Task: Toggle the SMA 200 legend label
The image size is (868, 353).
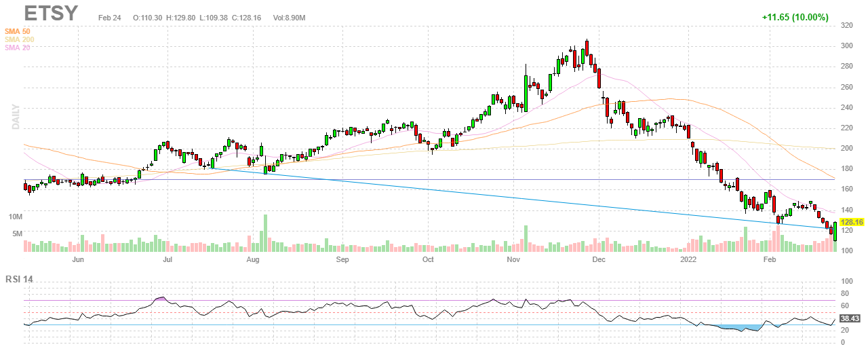Action: pos(19,40)
